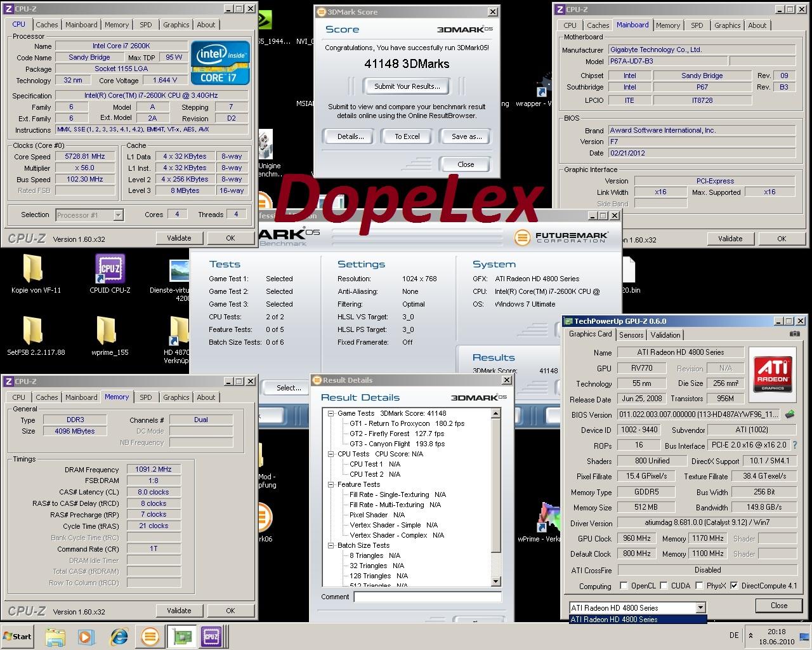812x650 pixels.
Task: Click Submit Your Results button
Action: coord(407,86)
